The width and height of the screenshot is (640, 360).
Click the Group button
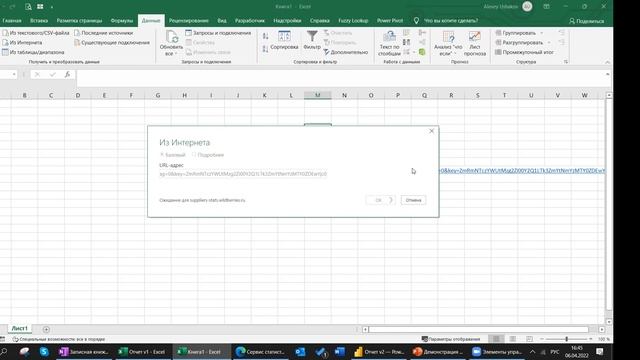click(x=516, y=33)
